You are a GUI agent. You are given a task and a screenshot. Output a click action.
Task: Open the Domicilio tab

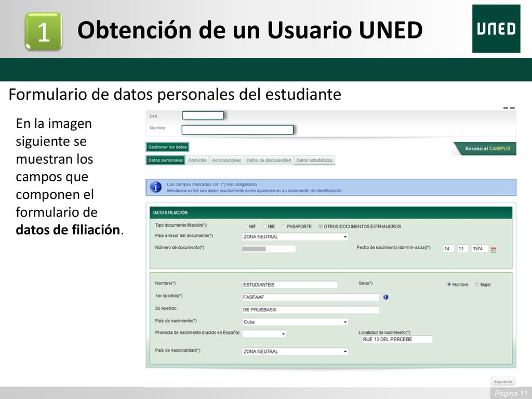[x=197, y=160]
